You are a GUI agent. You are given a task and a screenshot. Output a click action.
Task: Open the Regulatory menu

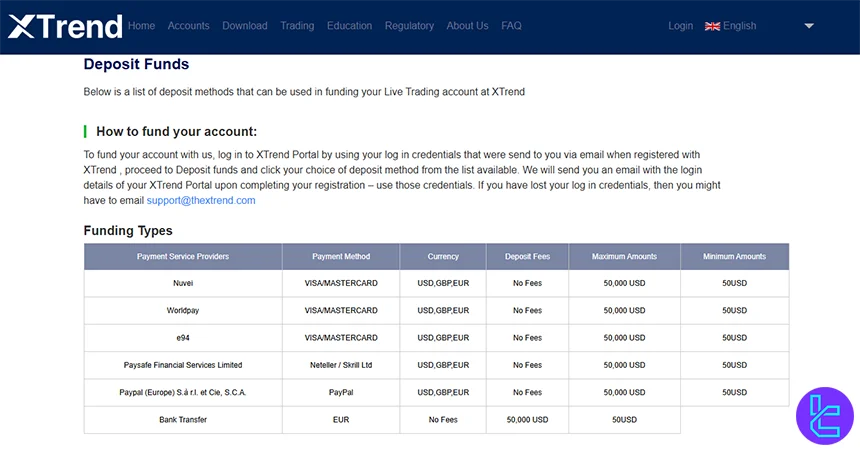409,26
